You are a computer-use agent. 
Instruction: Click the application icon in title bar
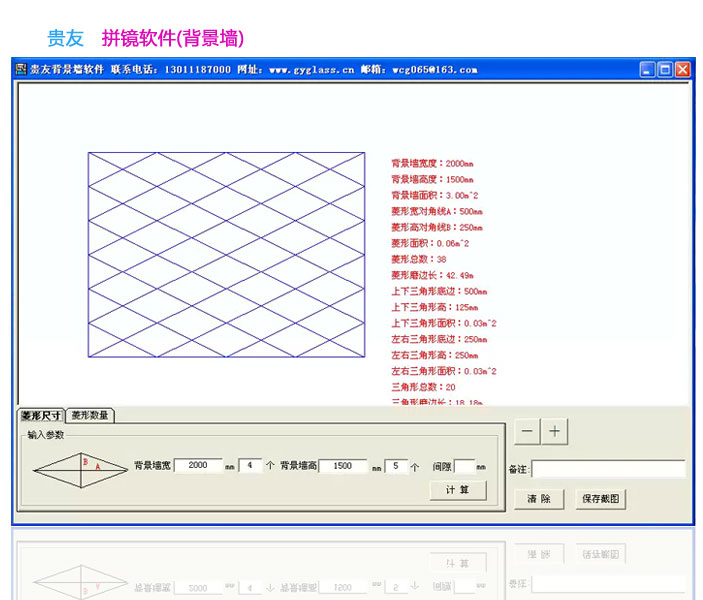[x=21, y=69]
